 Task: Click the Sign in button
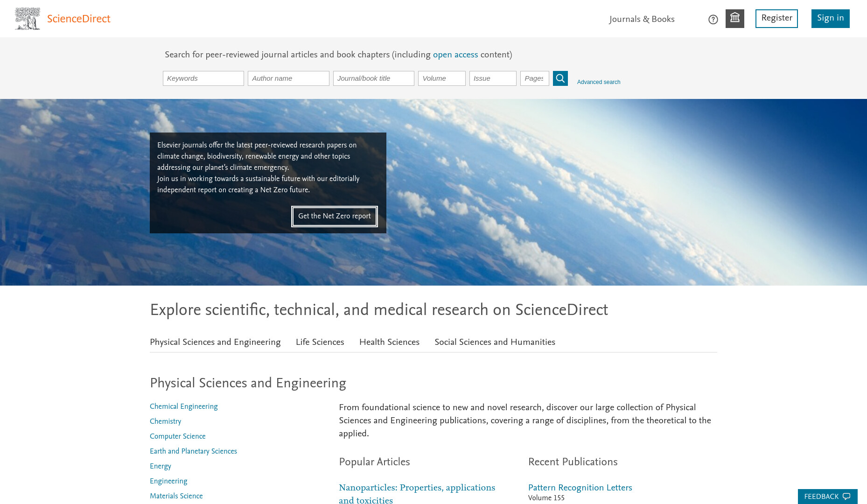tap(830, 19)
